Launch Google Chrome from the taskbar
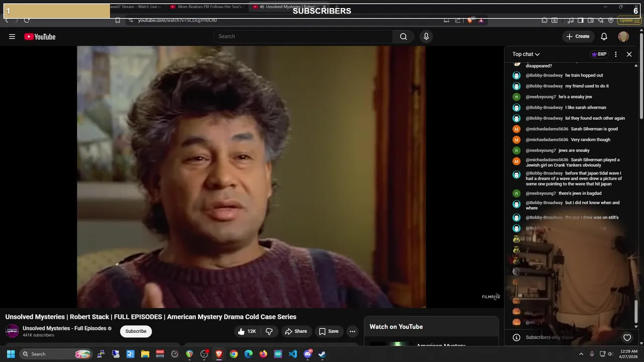The image size is (644, 362). 233,354
